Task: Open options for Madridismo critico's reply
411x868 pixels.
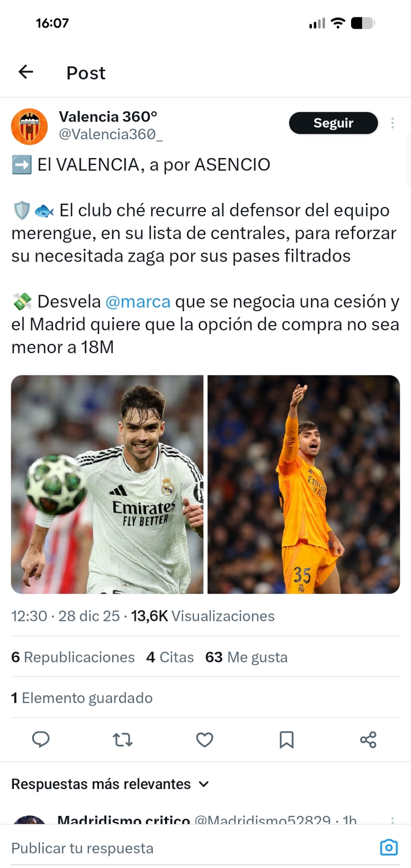Action: 392,820
